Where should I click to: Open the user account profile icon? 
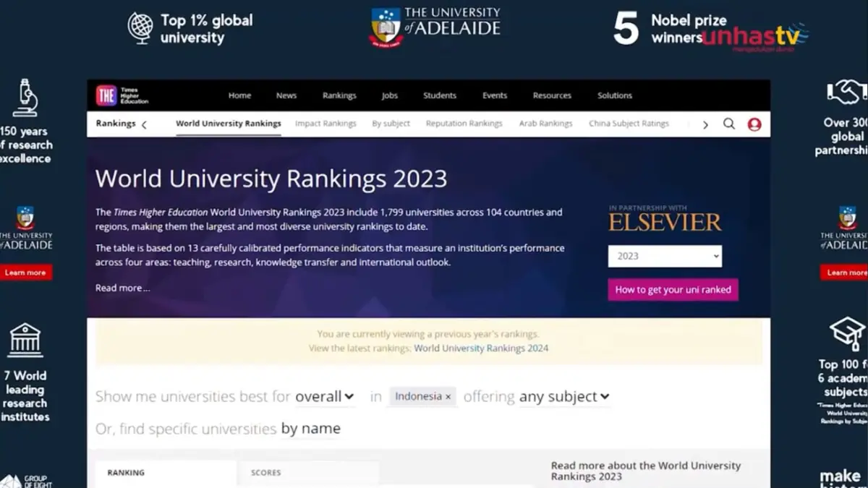pos(754,124)
